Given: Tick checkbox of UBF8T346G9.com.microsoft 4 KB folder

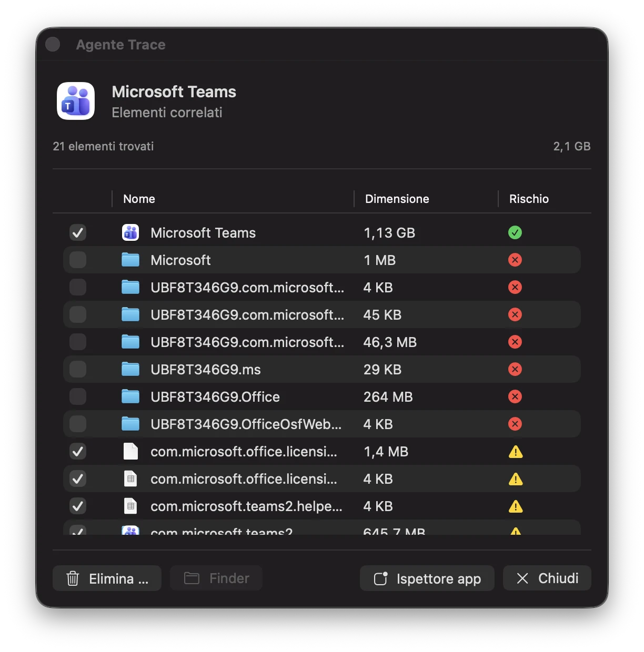Looking at the screenshot, I should (x=78, y=287).
